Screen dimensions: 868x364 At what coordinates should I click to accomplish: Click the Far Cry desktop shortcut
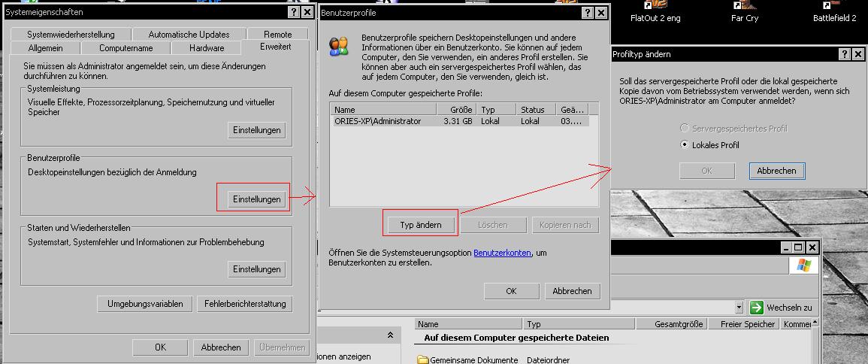[744, 11]
